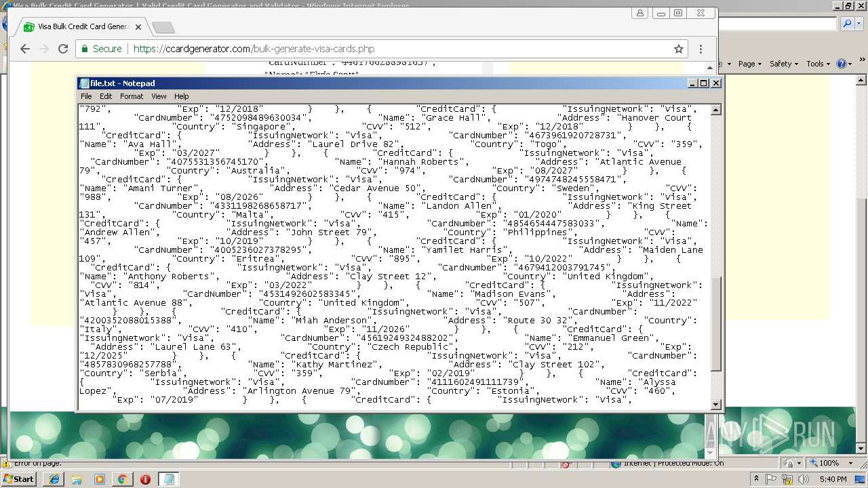Open Chrome's three-dot menu

pyautogui.click(x=701, y=49)
